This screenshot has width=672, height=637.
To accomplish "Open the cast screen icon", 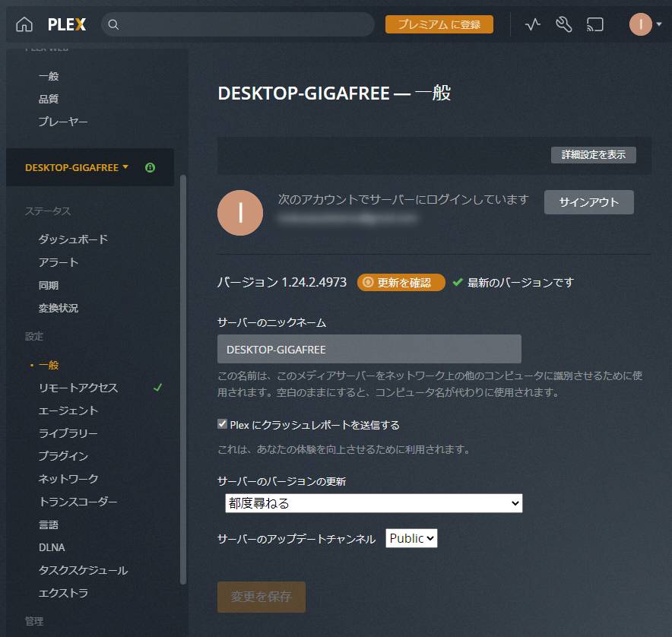I will click(x=595, y=24).
